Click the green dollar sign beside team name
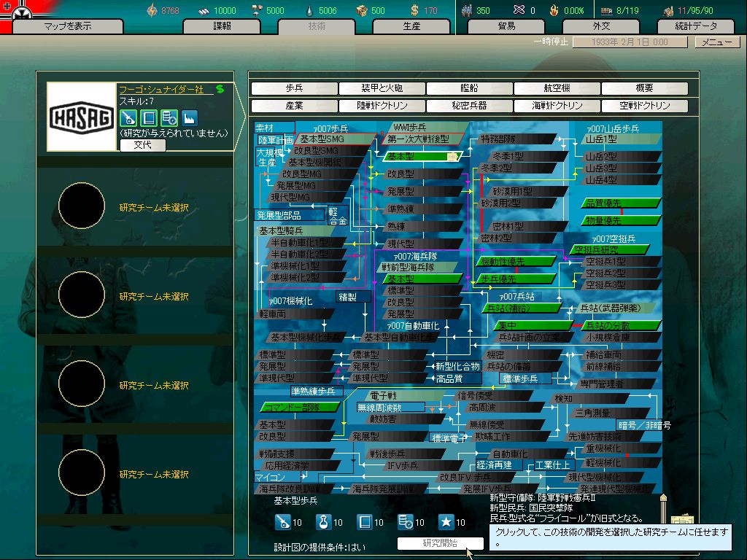Screen dimensions: 747x560 point(220,89)
